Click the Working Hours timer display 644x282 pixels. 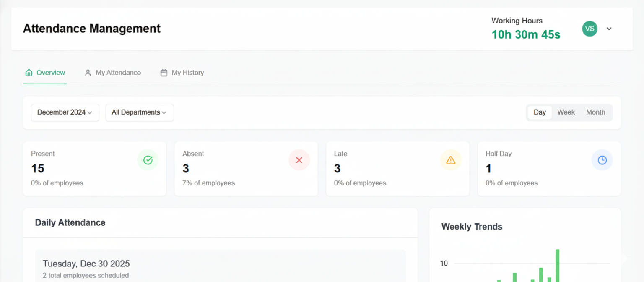click(526, 34)
